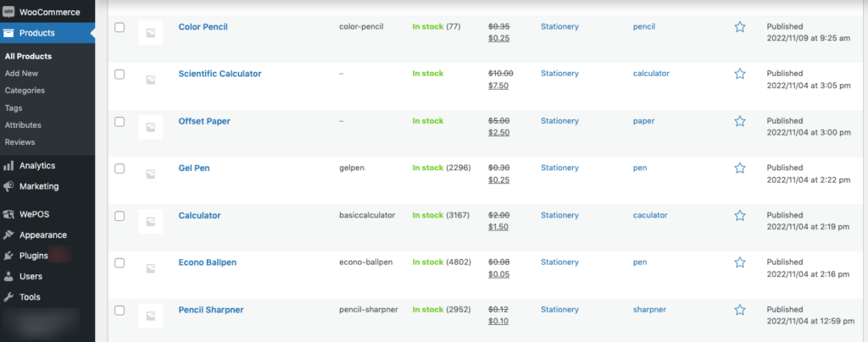Toggle featured star on Gel Pen row

pyautogui.click(x=739, y=168)
